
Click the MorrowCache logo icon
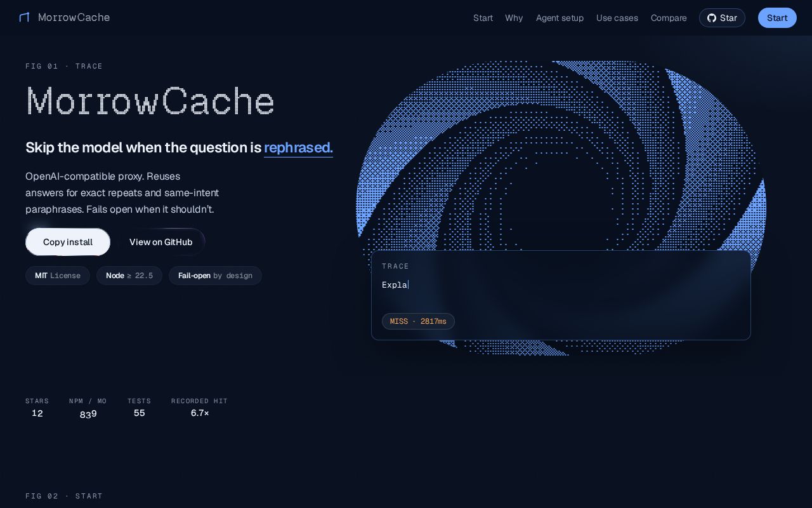point(24,17)
